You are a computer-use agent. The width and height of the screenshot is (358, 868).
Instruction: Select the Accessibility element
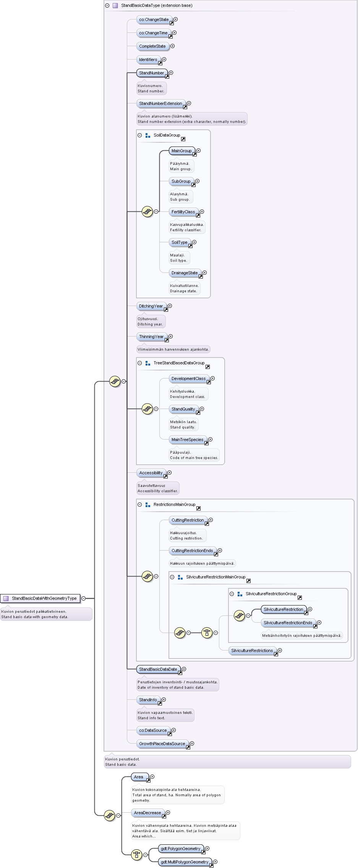pos(151,473)
